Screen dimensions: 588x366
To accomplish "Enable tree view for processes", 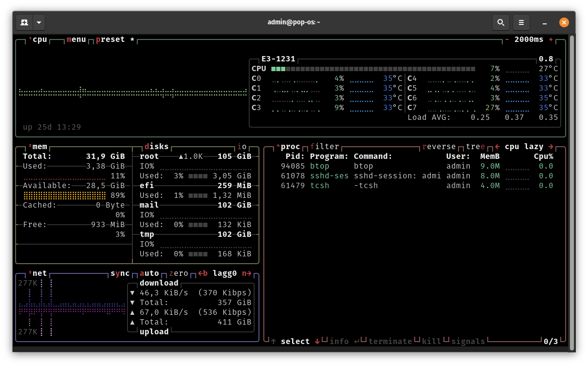I will coord(476,147).
